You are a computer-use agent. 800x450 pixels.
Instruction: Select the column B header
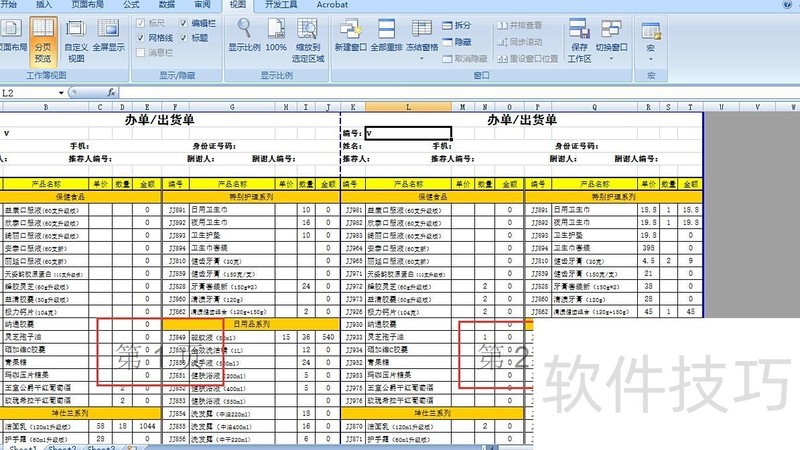(x=46, y=107)
